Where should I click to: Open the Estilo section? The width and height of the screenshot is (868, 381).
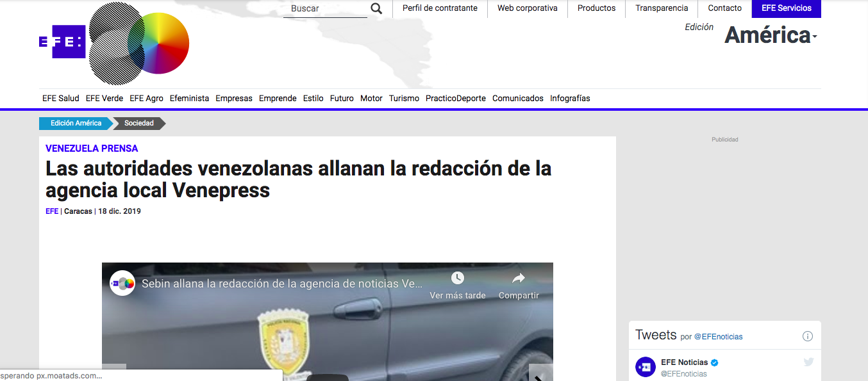point(313,99)
